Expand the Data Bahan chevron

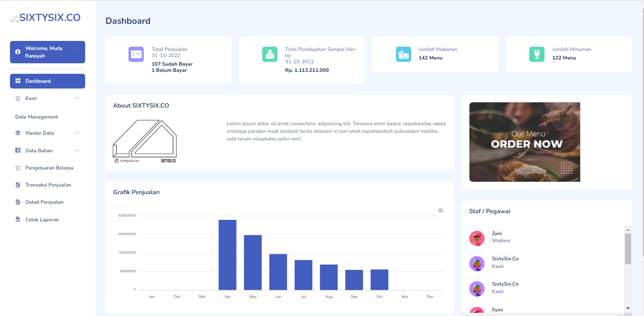(x=77, y=151)
